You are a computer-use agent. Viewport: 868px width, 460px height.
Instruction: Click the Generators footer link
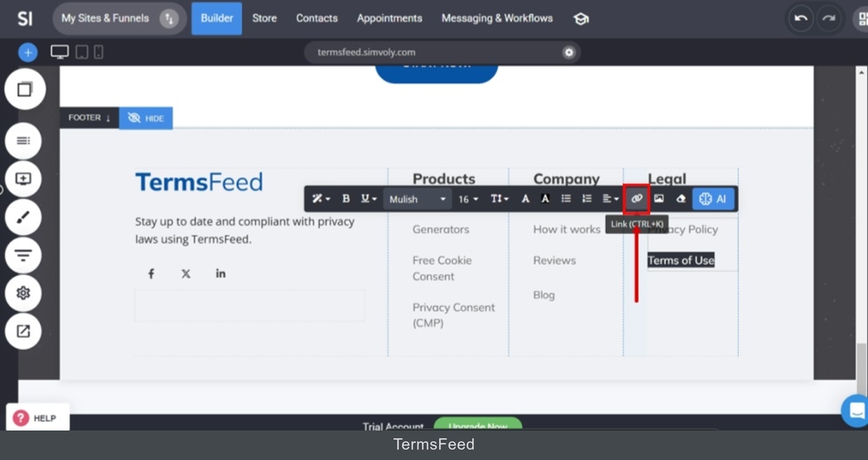click(x=441, y=229)
